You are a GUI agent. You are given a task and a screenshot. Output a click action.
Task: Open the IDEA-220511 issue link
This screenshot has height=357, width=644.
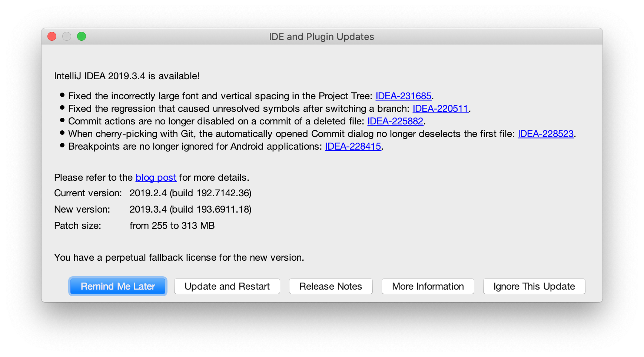(440, 109)
